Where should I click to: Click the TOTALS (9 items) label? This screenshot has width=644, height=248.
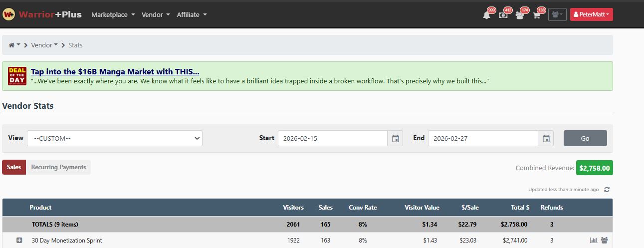tap(55, 225)
